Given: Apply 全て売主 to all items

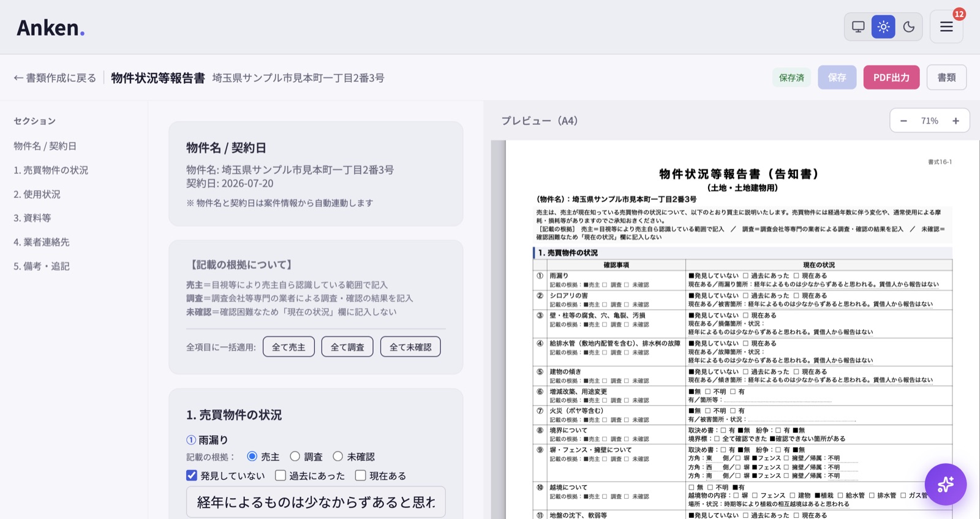Looking at the screenshot, I should coord(288,347).
